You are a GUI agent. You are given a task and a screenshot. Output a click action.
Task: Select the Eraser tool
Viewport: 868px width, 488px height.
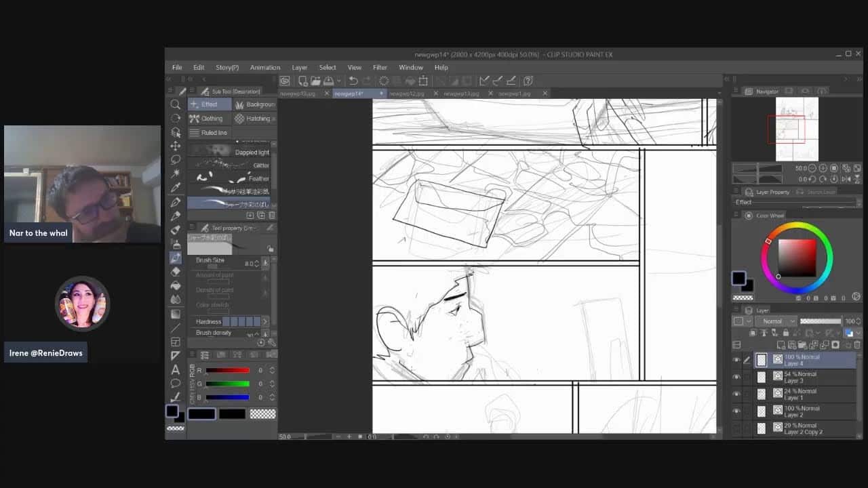[176, 271]
